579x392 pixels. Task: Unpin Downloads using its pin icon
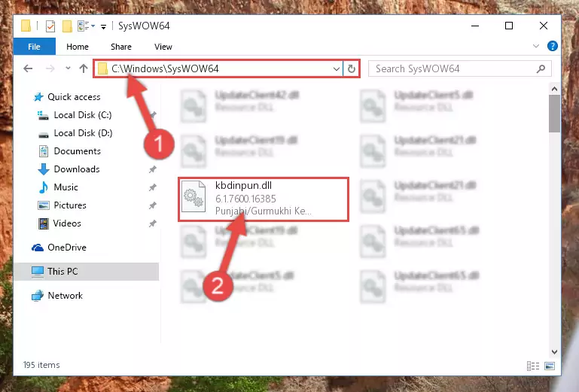tap(153, 169)
